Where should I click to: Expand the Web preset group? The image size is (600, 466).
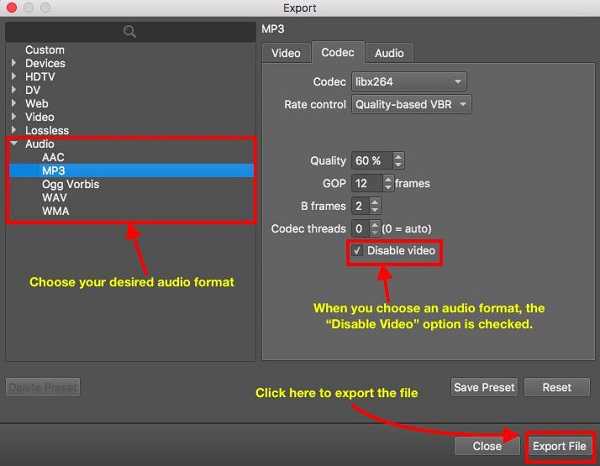(14, 103)
